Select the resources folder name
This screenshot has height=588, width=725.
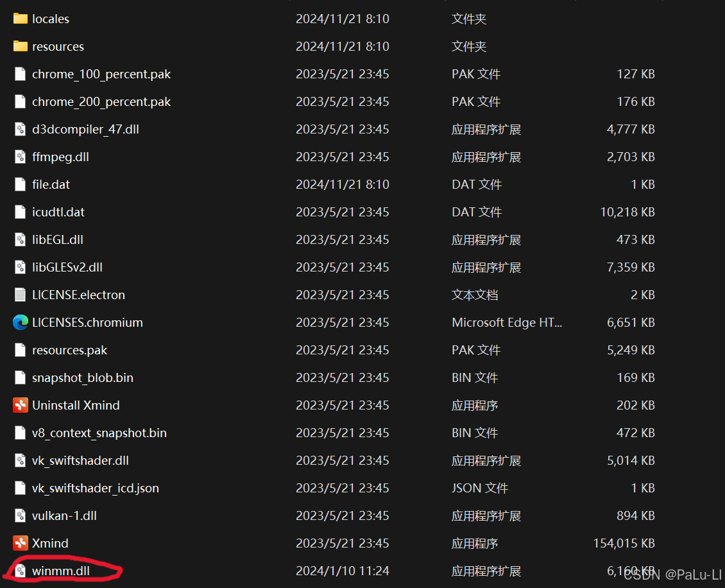pyautogui.click(x=58, y=46)
